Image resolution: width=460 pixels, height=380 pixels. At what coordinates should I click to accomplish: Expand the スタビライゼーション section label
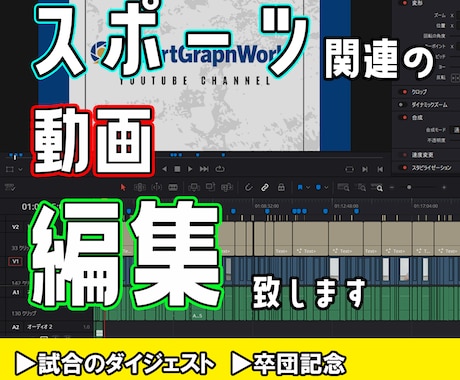431,168
